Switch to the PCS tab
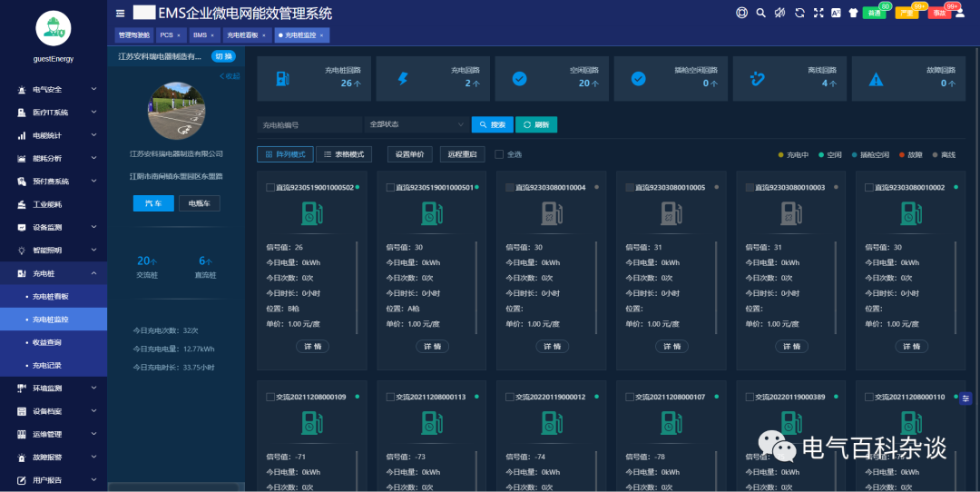This screenshot has width=980, height=492. (171, 35)
